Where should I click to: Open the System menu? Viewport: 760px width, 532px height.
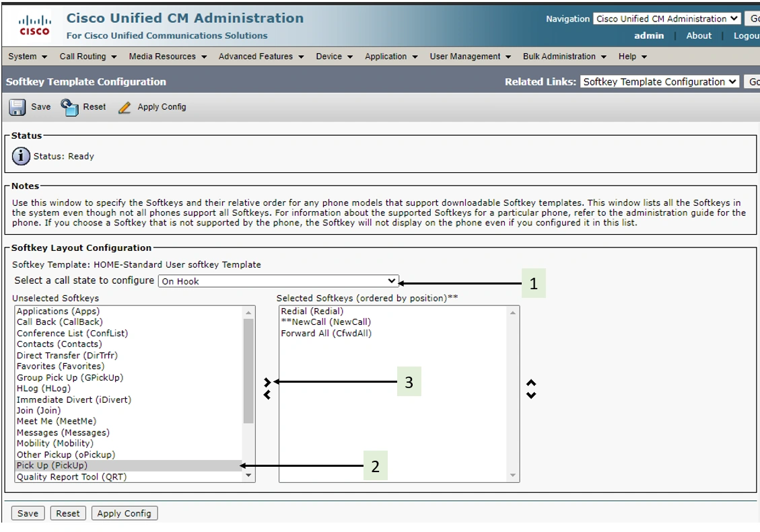(27, 56)
